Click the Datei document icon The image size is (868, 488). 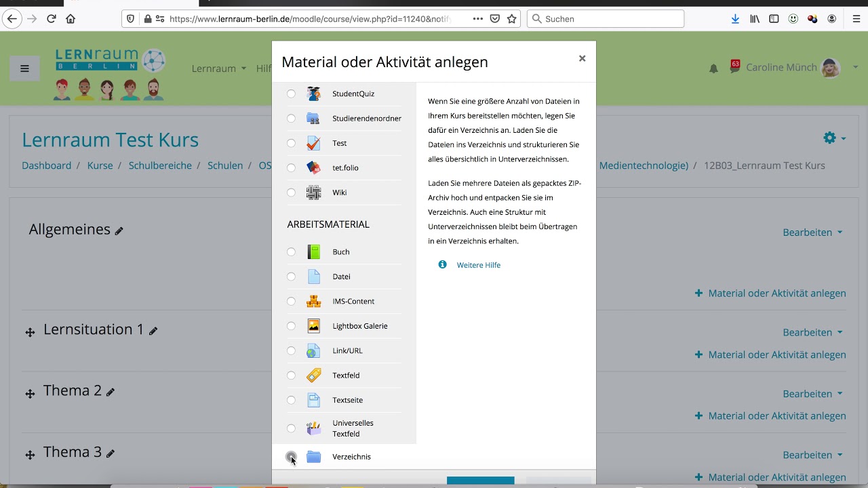[313, 277]
